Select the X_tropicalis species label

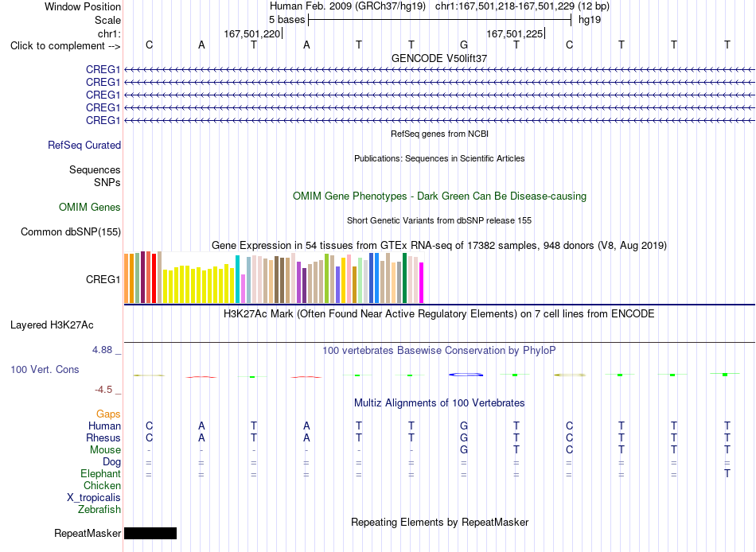(x=94, y=498)
